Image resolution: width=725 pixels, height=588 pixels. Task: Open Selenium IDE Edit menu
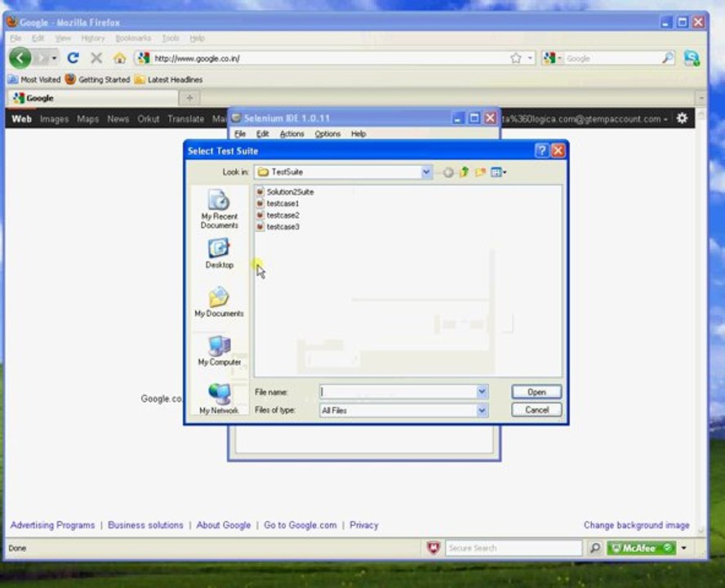(x=262, y=134)
